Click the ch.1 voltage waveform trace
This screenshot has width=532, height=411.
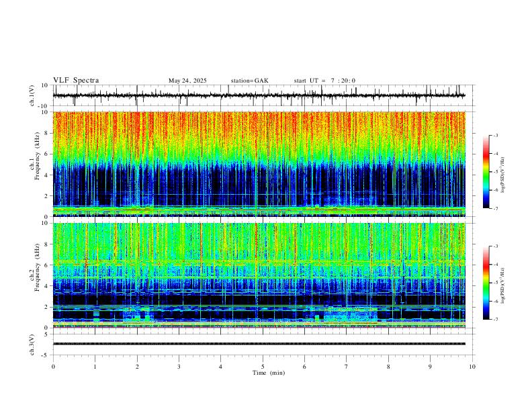point(259,95)
